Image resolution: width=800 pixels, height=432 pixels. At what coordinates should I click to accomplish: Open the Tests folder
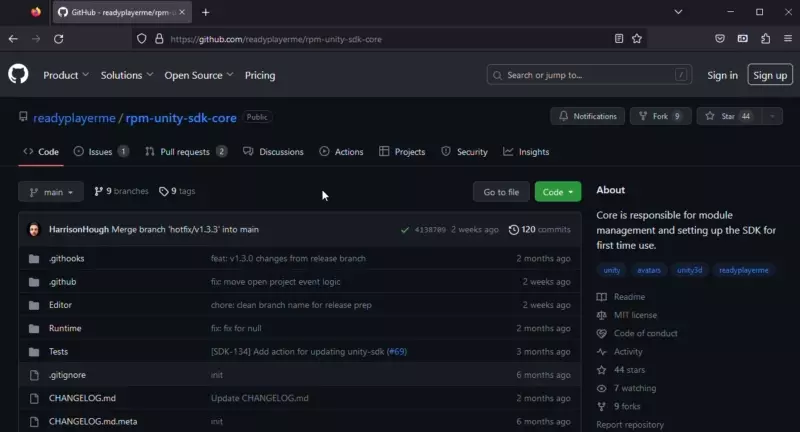click(x=58, y=352)
